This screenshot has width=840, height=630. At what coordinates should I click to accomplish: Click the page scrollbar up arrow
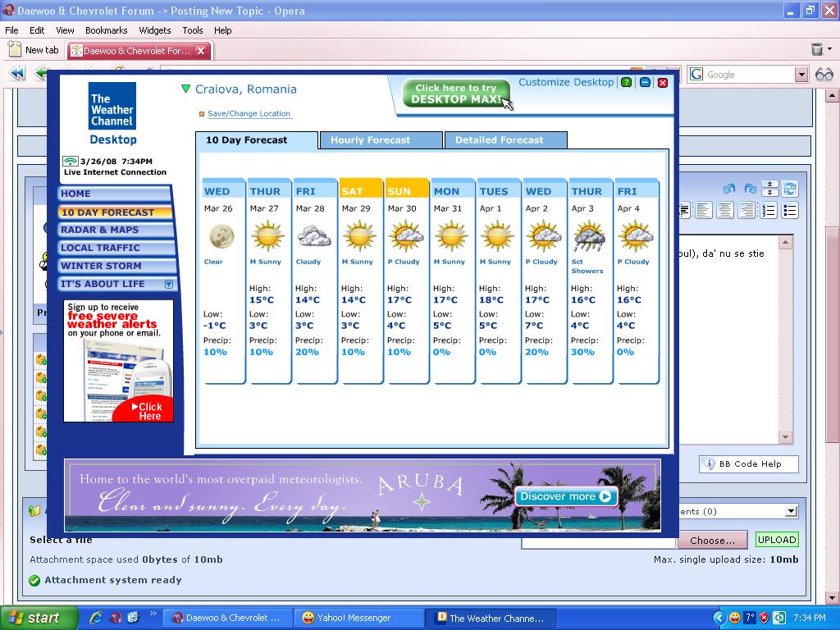click(832, 97)
